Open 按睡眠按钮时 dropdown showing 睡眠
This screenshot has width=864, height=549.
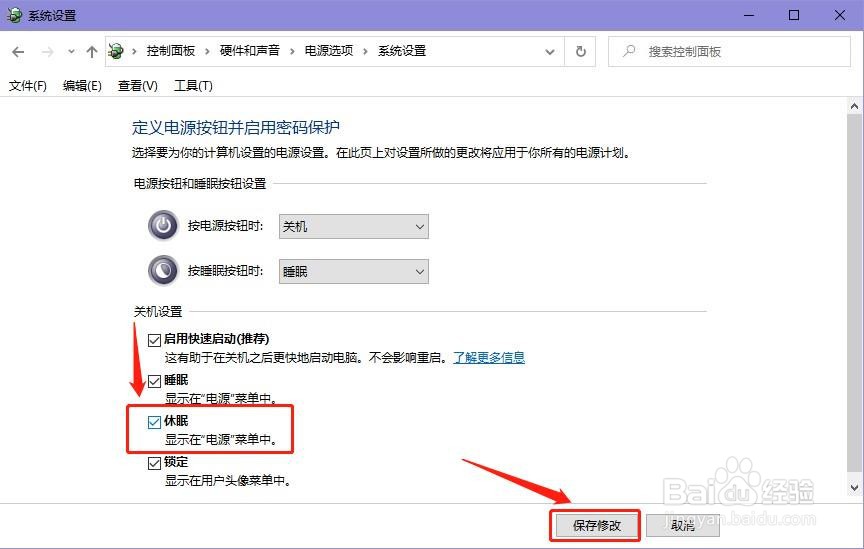(354, 272)
